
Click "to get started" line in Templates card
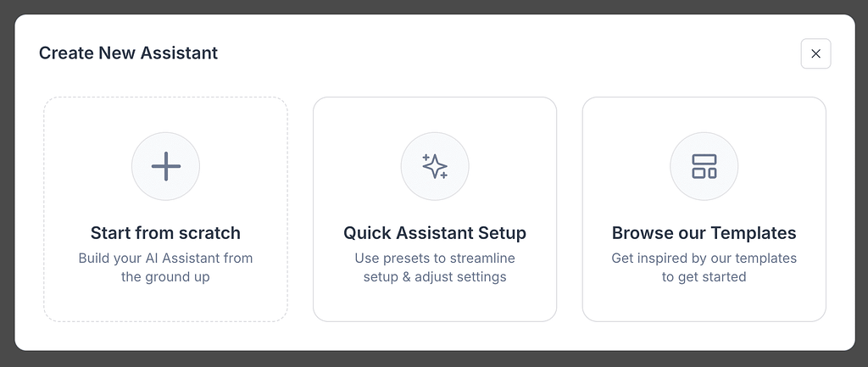tap(704, 277)
